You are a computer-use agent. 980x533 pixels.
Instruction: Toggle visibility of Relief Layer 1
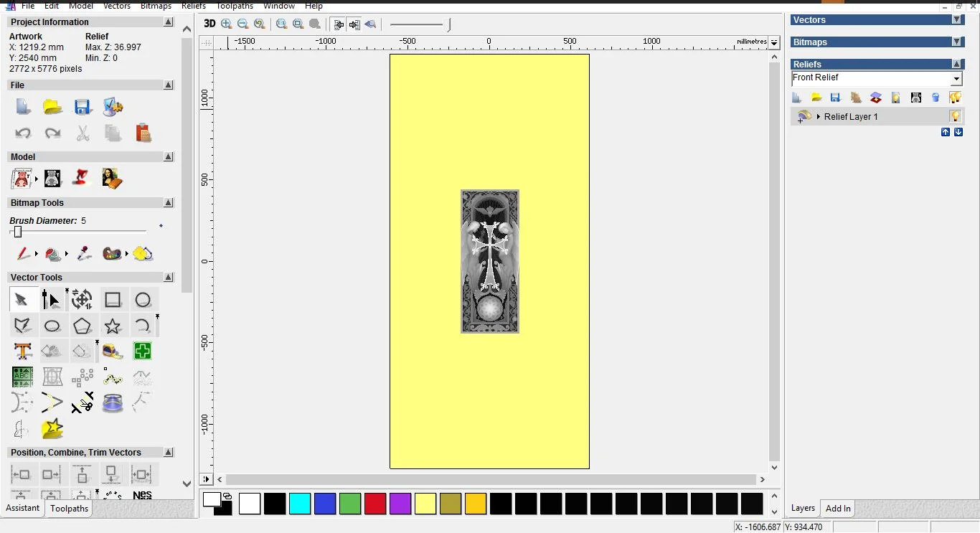pos(955,116)
